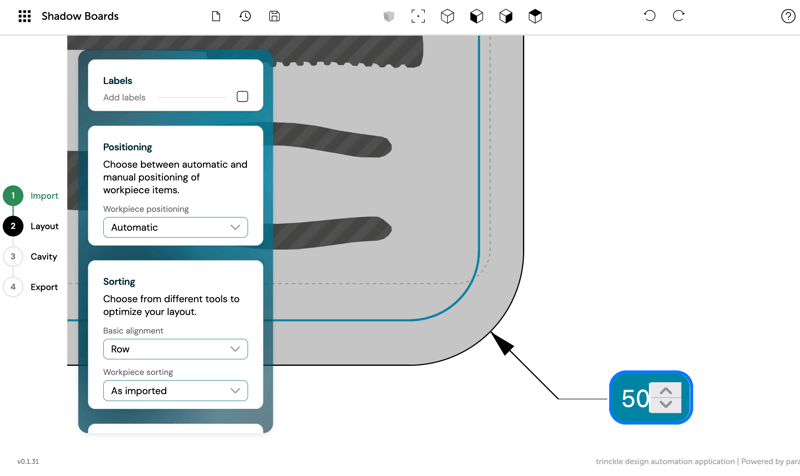
Task: Enable the Add labels checkbox
Action: 242,96
